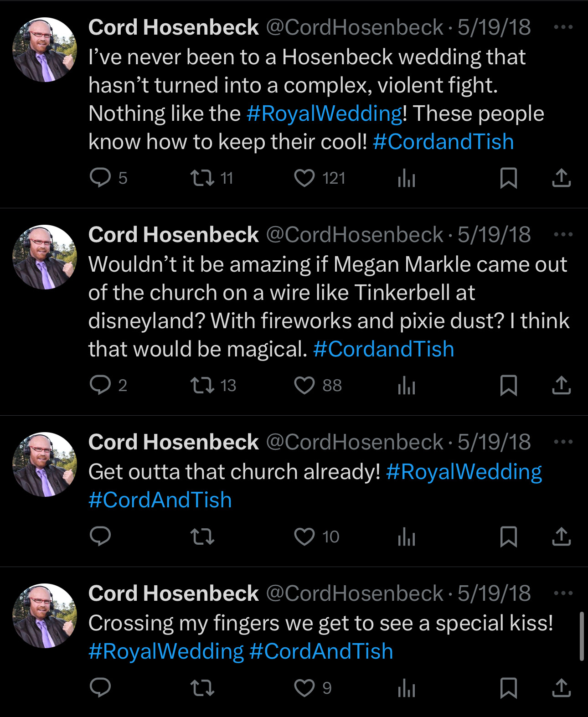588x717 pixels.
Task: Like the tweet with 121 likes
Action: point(304,178)
